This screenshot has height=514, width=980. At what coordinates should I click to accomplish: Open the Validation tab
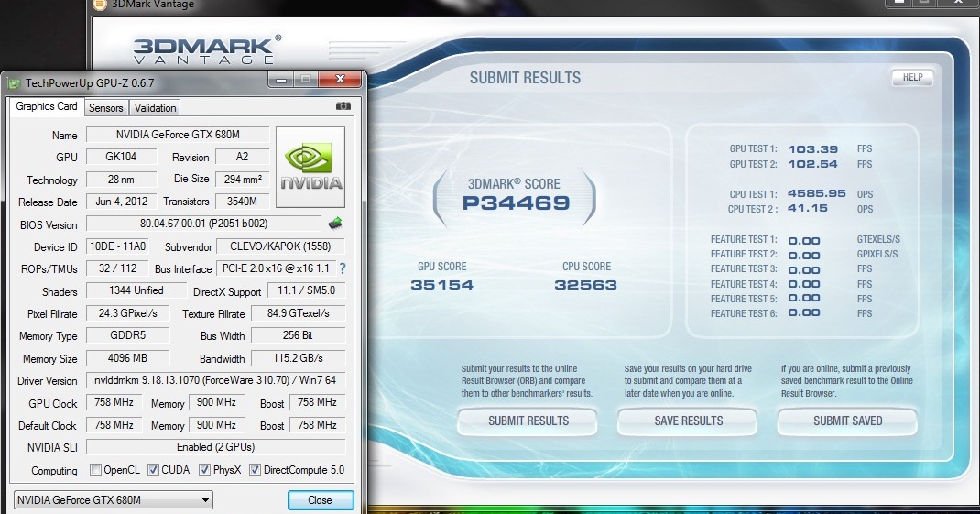click(155, 107)
